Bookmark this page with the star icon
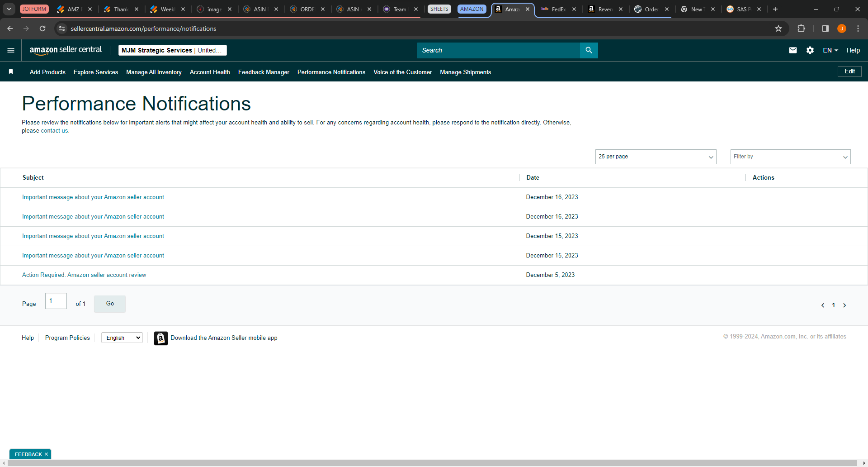Screen dimensions: 868x467 pos(778,29)
